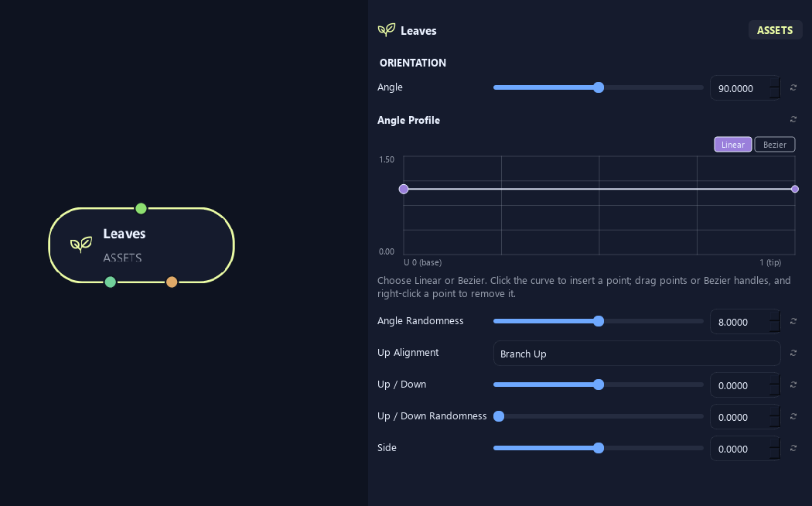Click the Up / Down Randomness slider handle
The height and width of the screenshot is (506, 812).
[499, 416]
